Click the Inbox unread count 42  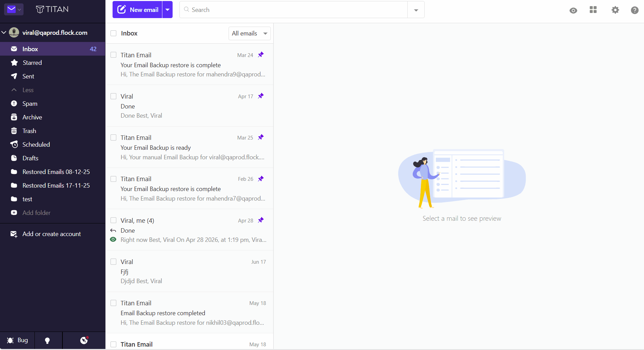click(93, 49)
